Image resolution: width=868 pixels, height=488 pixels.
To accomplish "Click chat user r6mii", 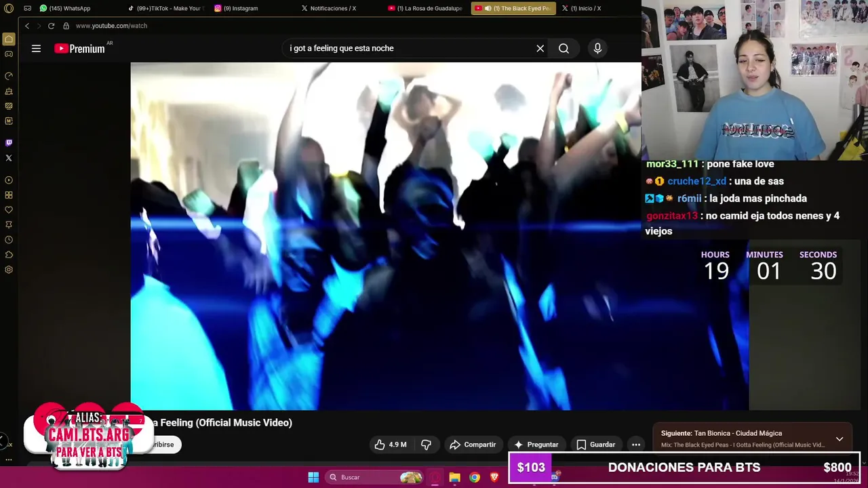I will tap(689, 199).
